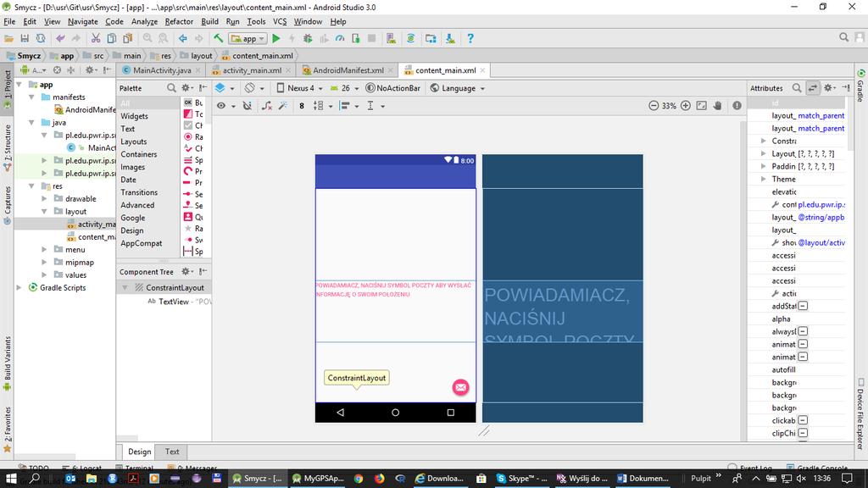This screenshot has width=868, height=488.
Task: Toggle the clickab attribute checkbox
Action: pyautogui.click(x=803, y=420)
